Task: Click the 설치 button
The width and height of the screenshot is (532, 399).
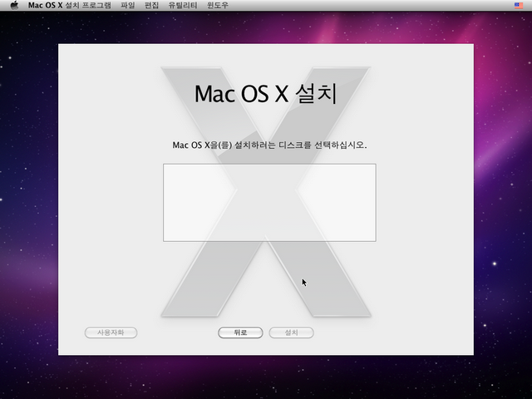Action: 291,332
